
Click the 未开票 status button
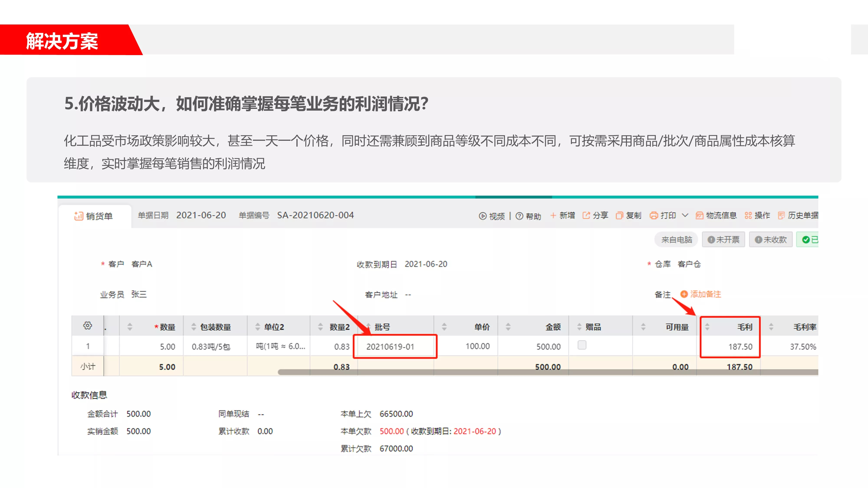click(723, 239)
